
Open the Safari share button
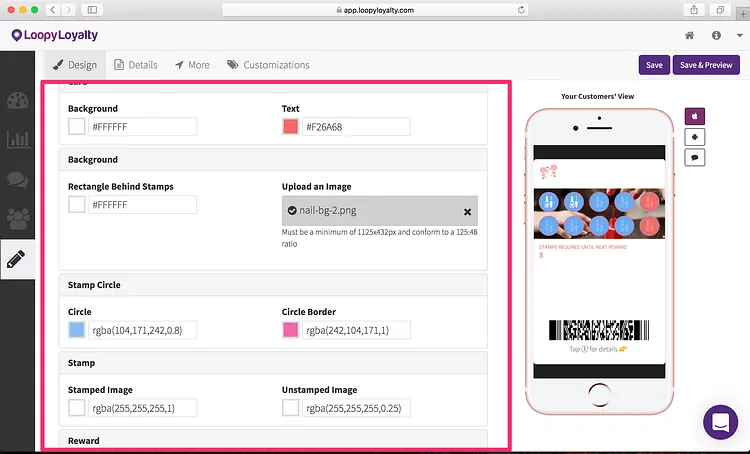coord(694,10)
